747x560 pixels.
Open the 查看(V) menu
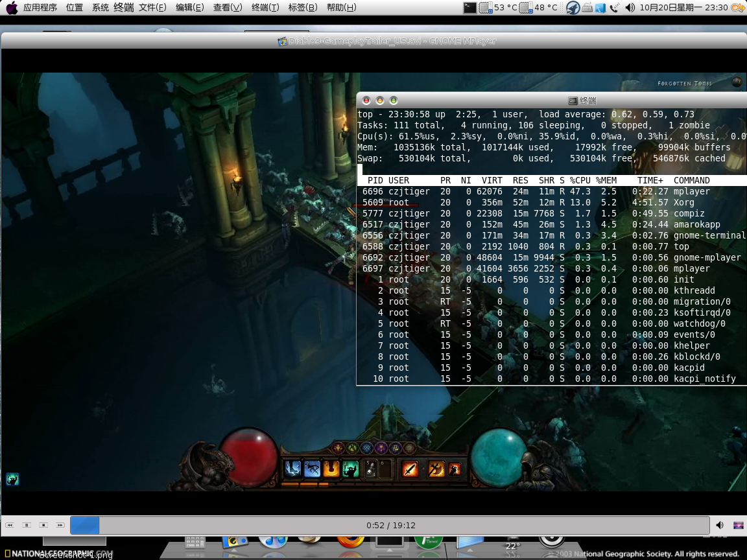(227, 8)
